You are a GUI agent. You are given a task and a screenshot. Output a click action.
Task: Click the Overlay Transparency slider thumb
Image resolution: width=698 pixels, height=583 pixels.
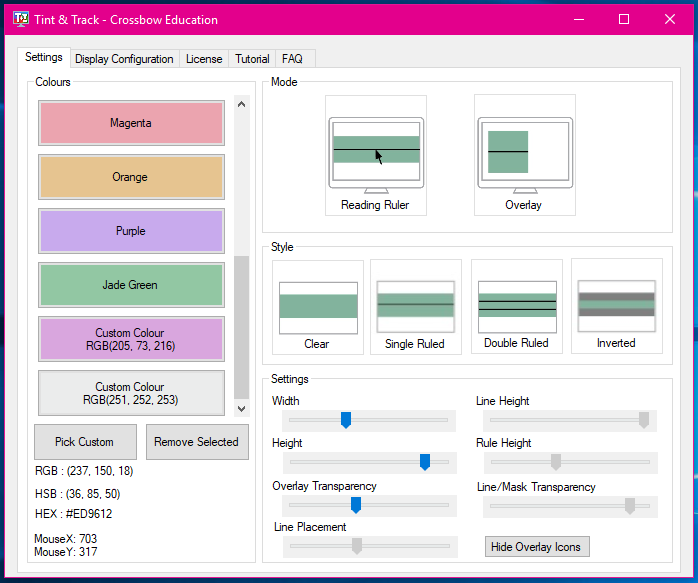(356, 505)
